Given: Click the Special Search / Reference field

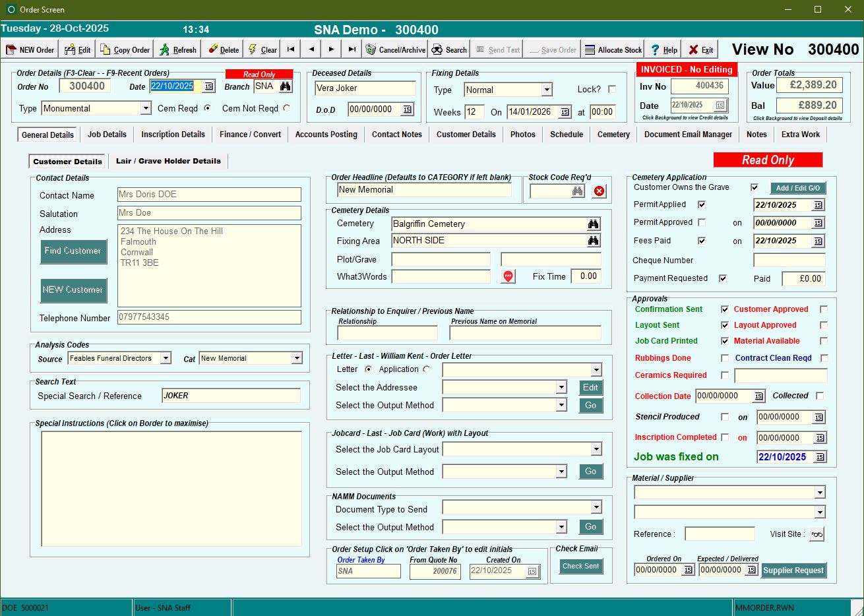Looking at the screenshot, I should [231, 396].
